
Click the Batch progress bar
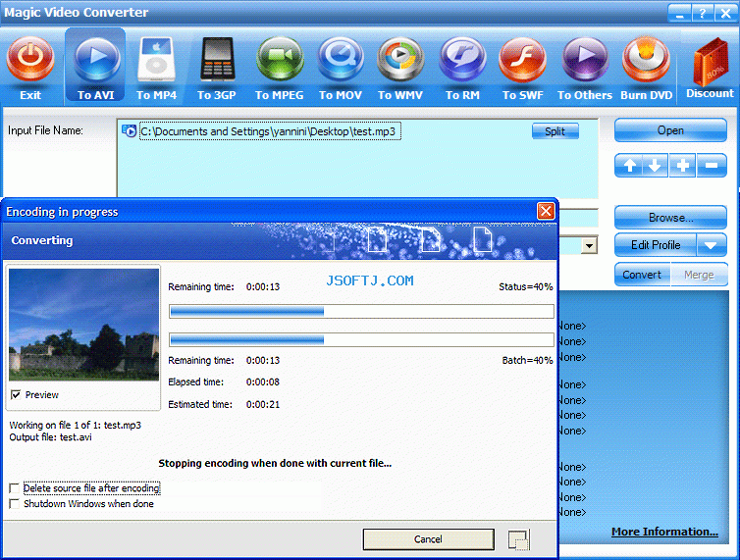[361, 339]
